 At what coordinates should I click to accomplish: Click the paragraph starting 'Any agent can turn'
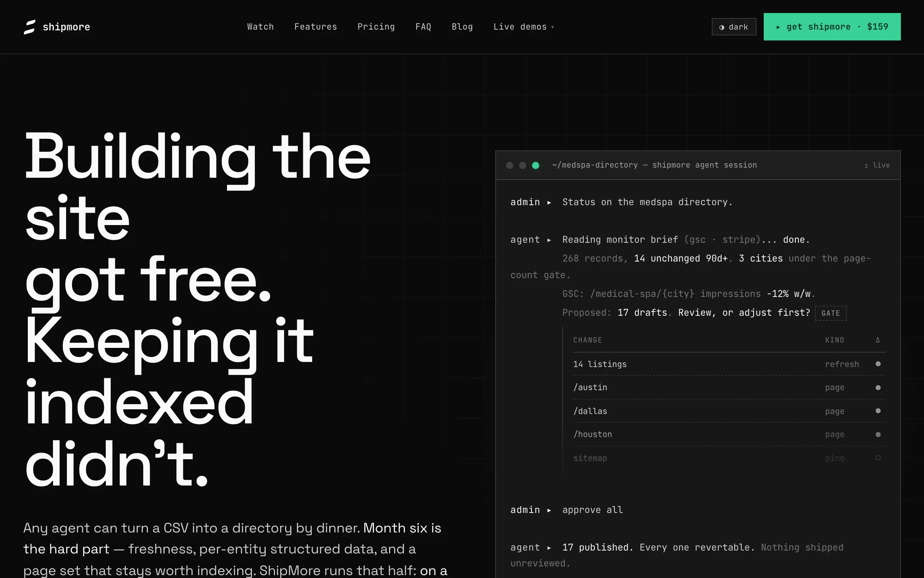(x=235, y=549)
